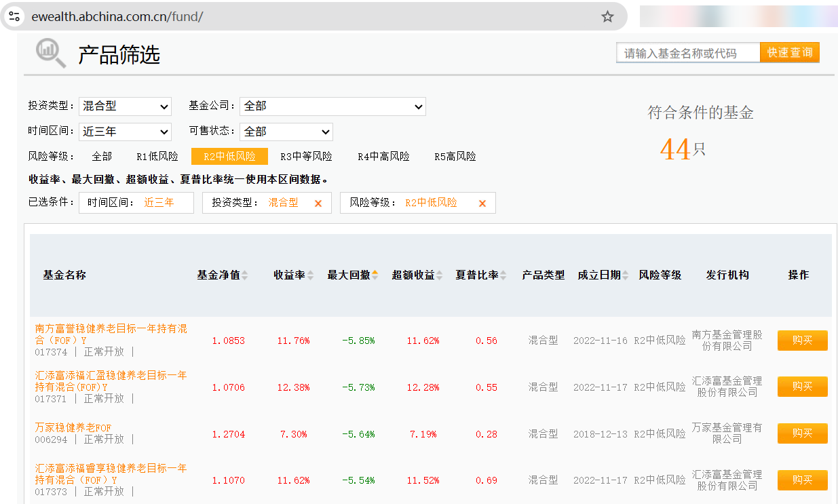
Task: Focus the fund name or code search field
Action: point(687,53)
